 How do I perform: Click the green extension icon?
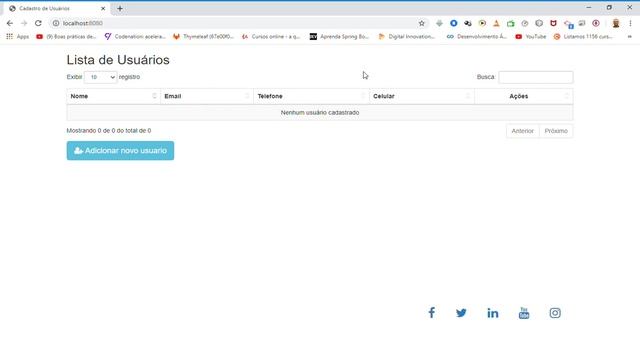511,23
